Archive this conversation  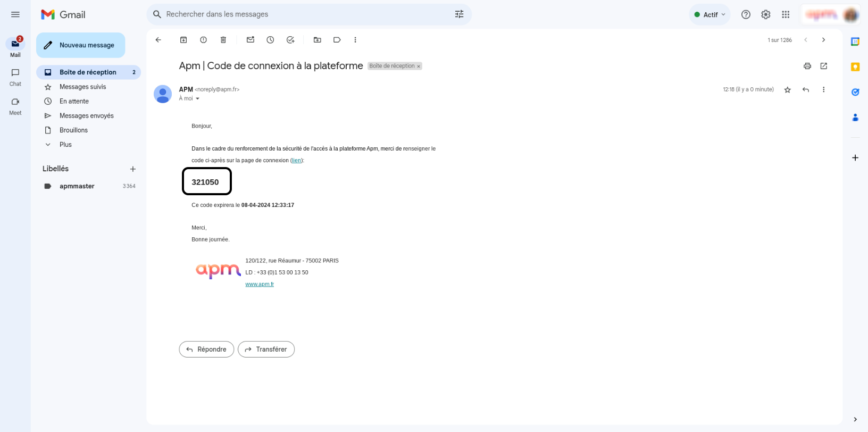(x=183, y=40)
